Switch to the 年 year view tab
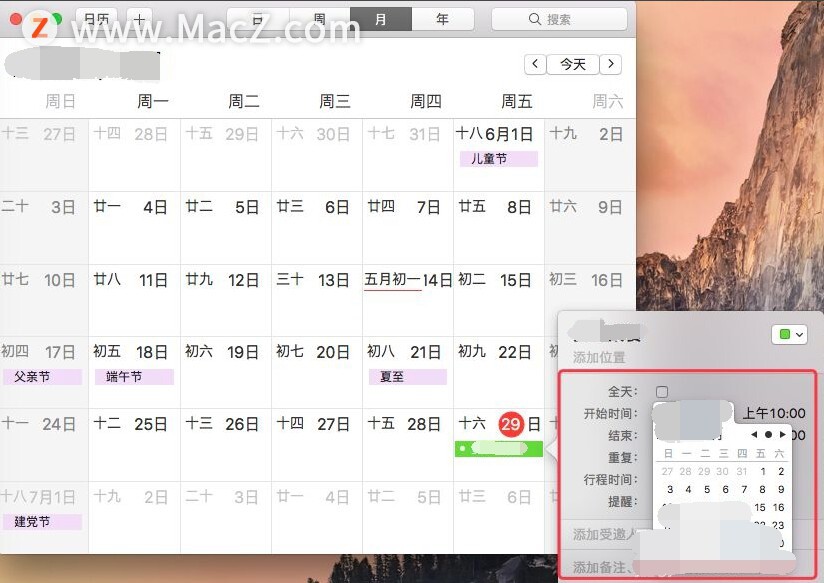824x583 pixels. (x=442, y=19)
